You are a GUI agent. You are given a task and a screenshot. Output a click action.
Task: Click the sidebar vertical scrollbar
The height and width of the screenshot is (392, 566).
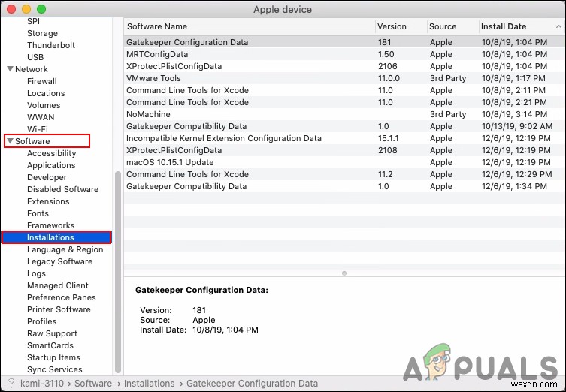pos(118,273)
